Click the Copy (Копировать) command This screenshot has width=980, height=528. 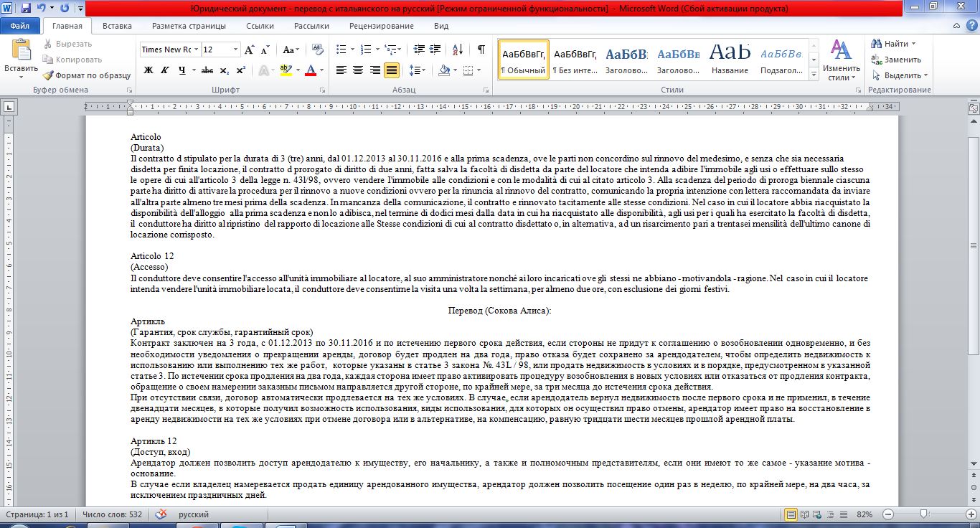tap(72, 60)
